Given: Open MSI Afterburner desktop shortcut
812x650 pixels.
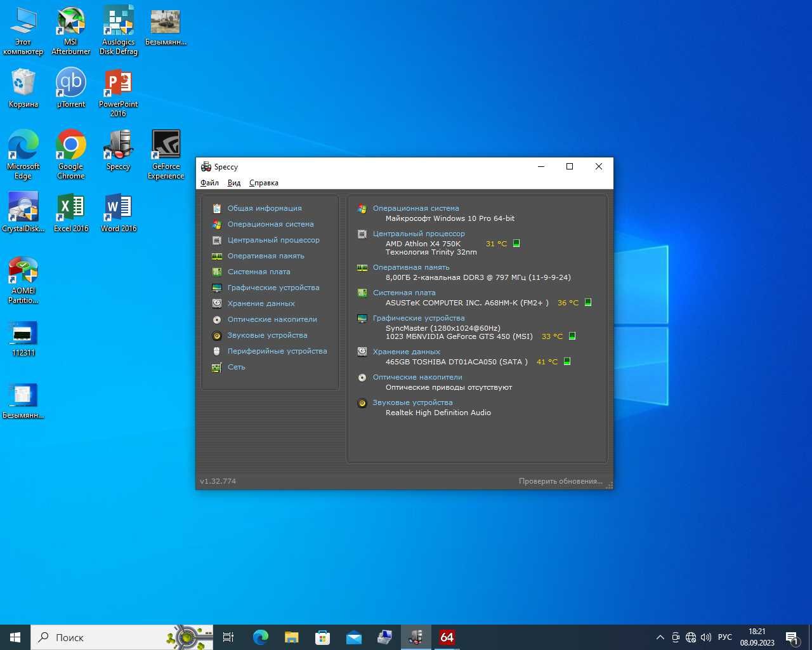Looking at the screenshot, I should (71, 30).
